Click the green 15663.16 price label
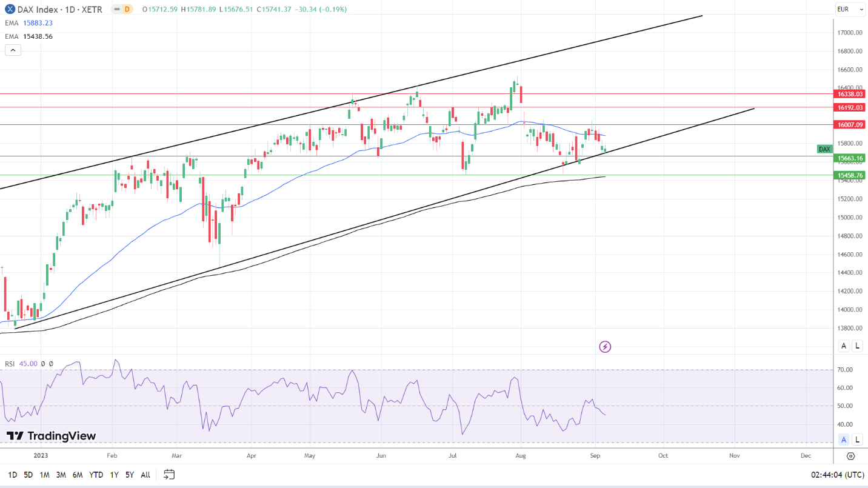The height and width of the screenshot is (488, 868). [850, 158]
